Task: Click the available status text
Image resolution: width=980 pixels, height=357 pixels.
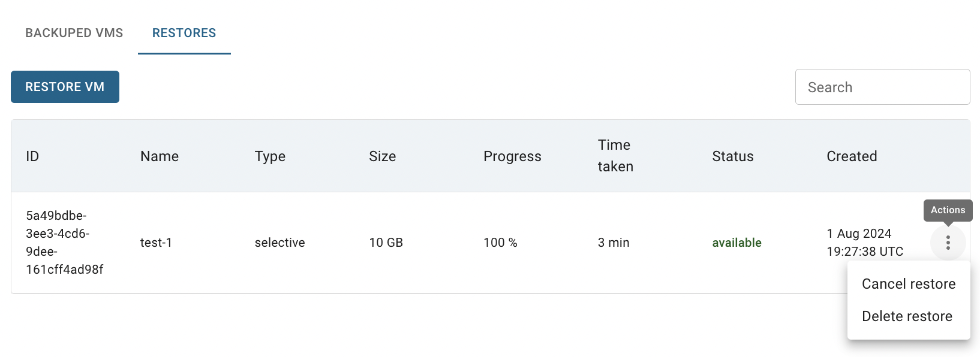Action: click(736, 243)
